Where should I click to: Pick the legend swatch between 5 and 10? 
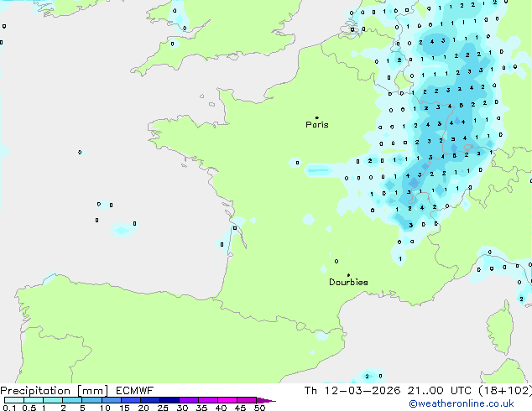91,400
